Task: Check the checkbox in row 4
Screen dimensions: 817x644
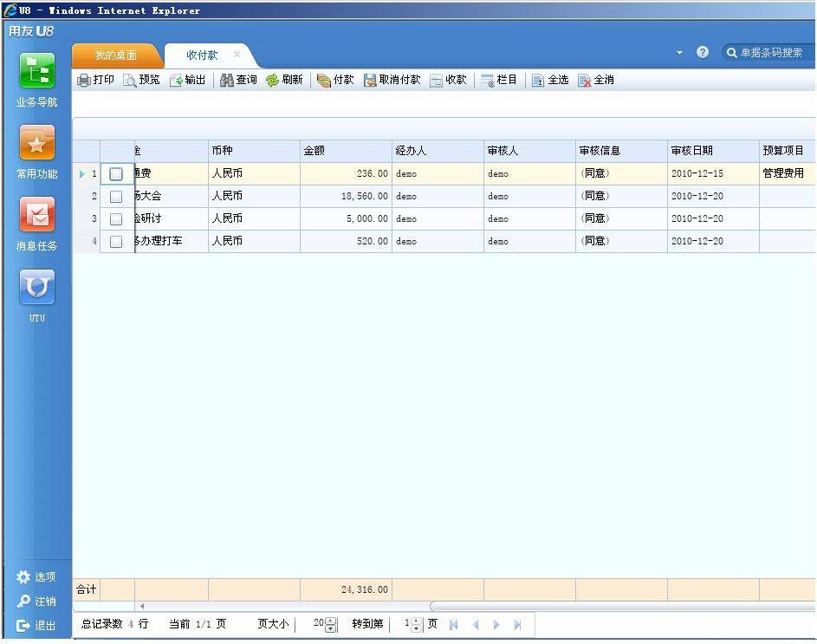Action: (116, 242)
